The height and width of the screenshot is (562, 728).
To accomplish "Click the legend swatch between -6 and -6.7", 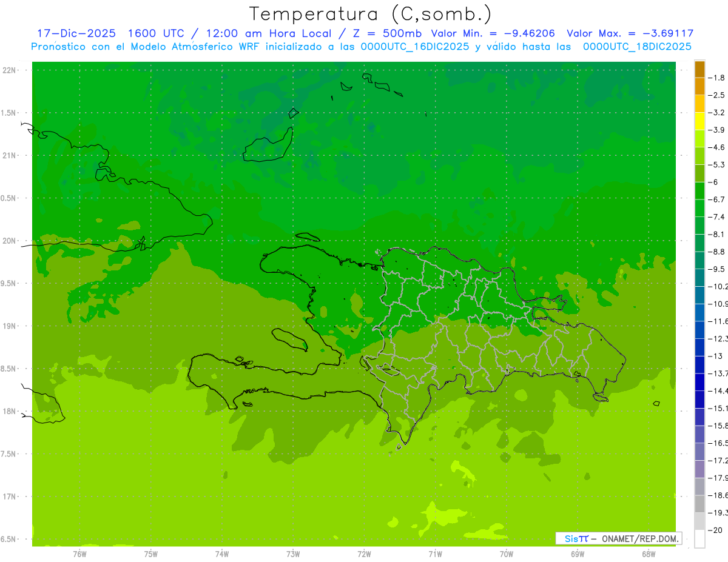I will (699, 191).
